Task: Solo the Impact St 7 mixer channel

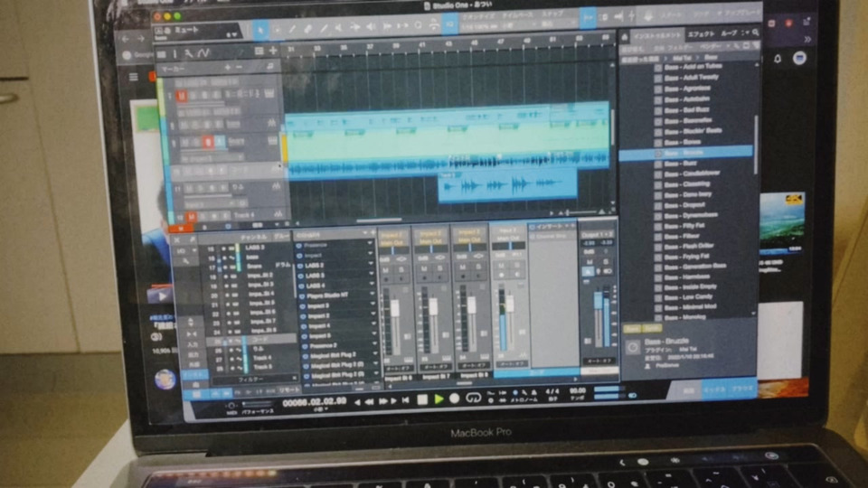Action: click(439, 268)
